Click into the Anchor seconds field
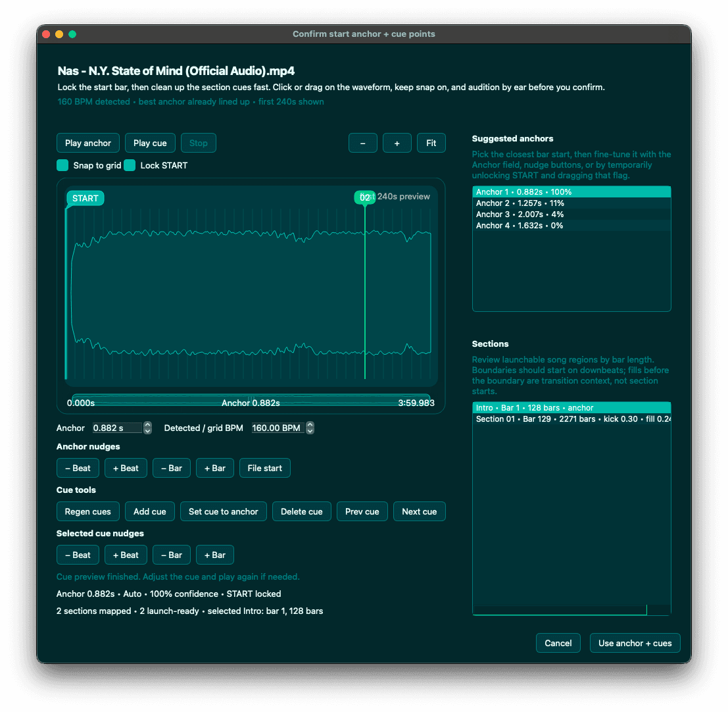728x712 pixels. pyautogui.click(x=117, y=428)
